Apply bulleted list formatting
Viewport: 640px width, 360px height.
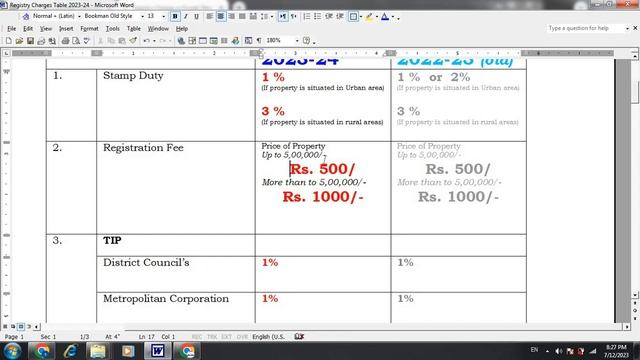point(318,16)
